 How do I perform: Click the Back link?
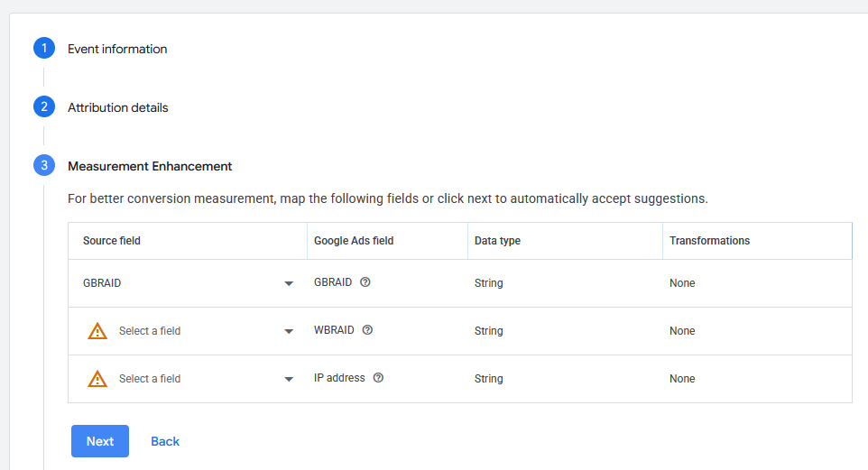click(165, 441)
